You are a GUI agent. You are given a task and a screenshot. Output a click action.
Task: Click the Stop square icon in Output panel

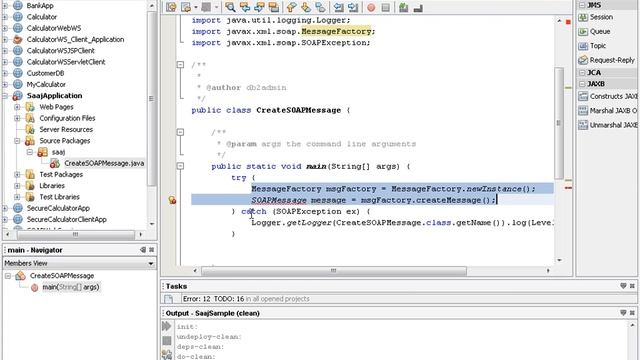(167, 340)
